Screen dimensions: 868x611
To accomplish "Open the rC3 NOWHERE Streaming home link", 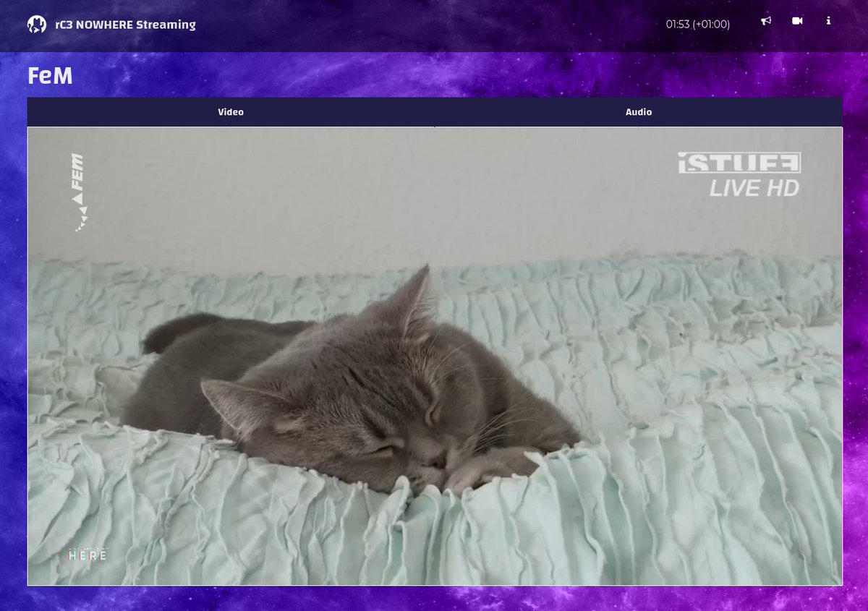I will click(x=125, y=25).
